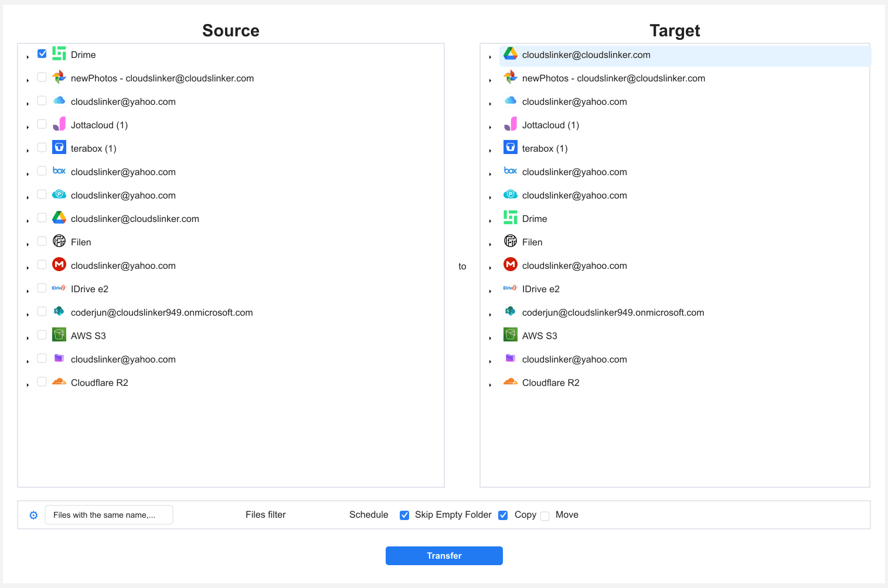This screenshot has height=588, width=888.
Task: Click Google Drive icon in Source list
Action: click(x=59, y=218)
